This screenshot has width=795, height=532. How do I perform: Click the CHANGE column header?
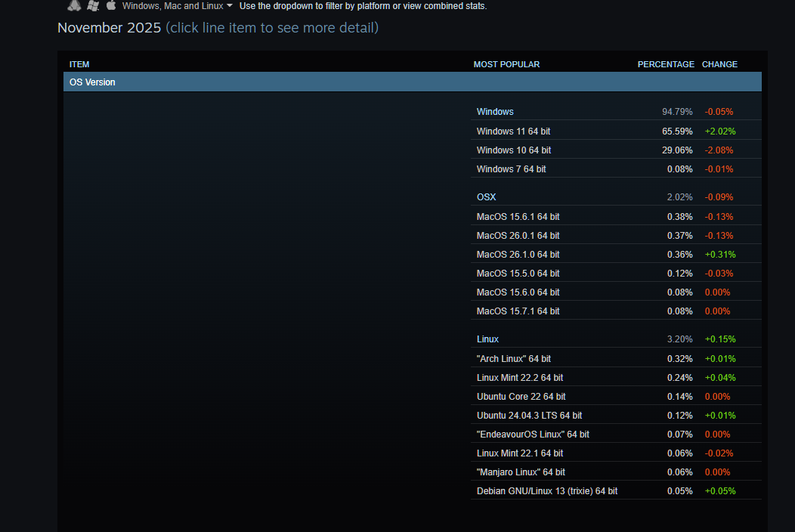click(x=719, y=64)
